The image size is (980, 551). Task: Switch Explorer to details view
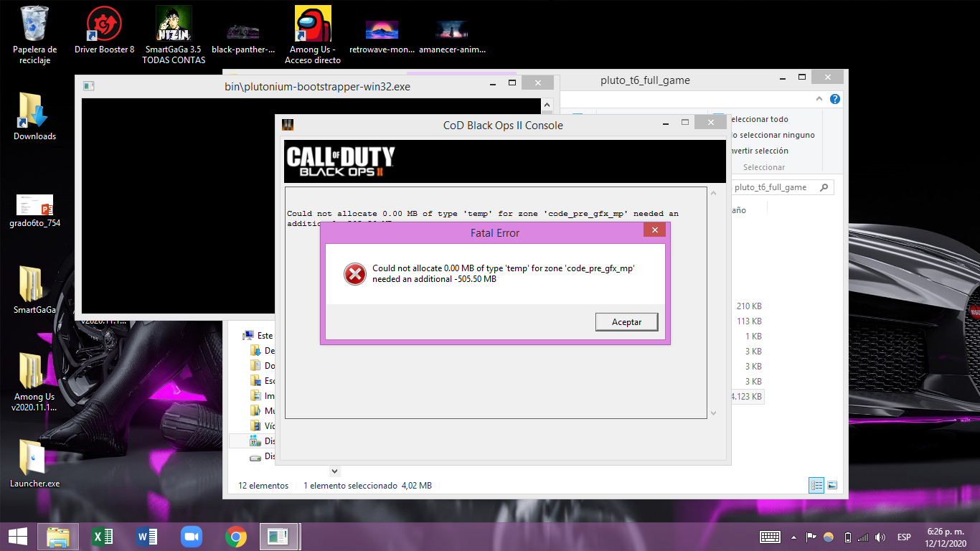(x=816, y=485)
